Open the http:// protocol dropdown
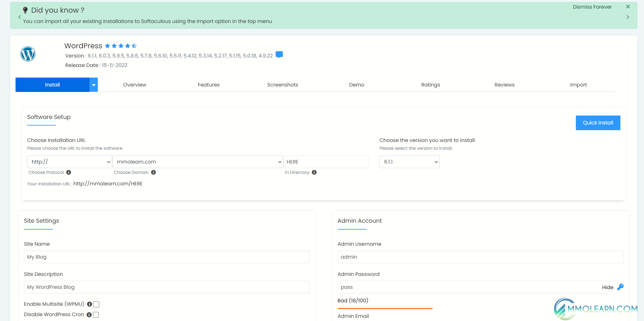 [70, 162]
